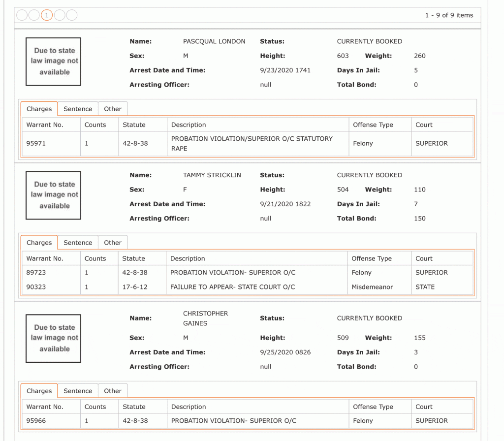Select Charges tab for Christopher Gaines
The image size is (504, 441).
point(39,391)
